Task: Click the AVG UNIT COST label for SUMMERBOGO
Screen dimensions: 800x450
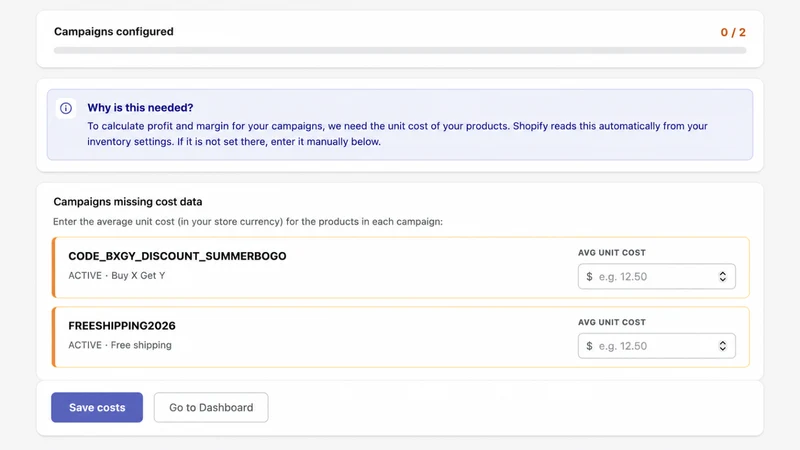Action: click(612, 253)
